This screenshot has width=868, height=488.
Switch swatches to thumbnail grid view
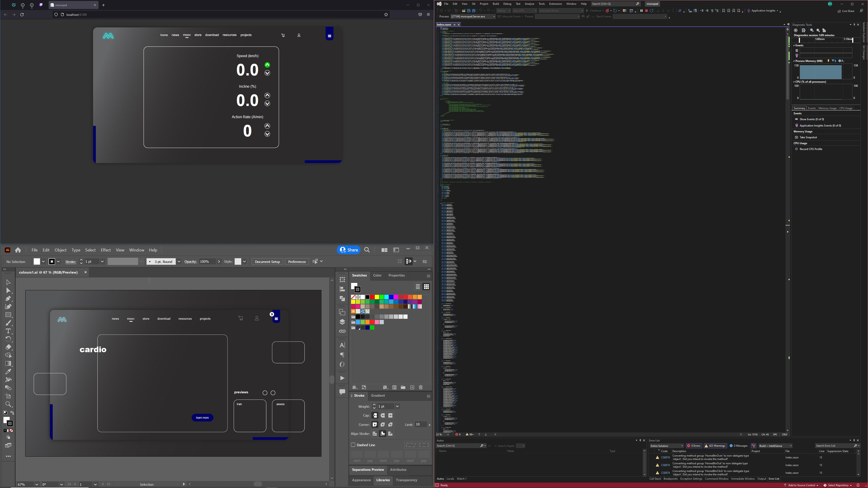click(426, 287)
